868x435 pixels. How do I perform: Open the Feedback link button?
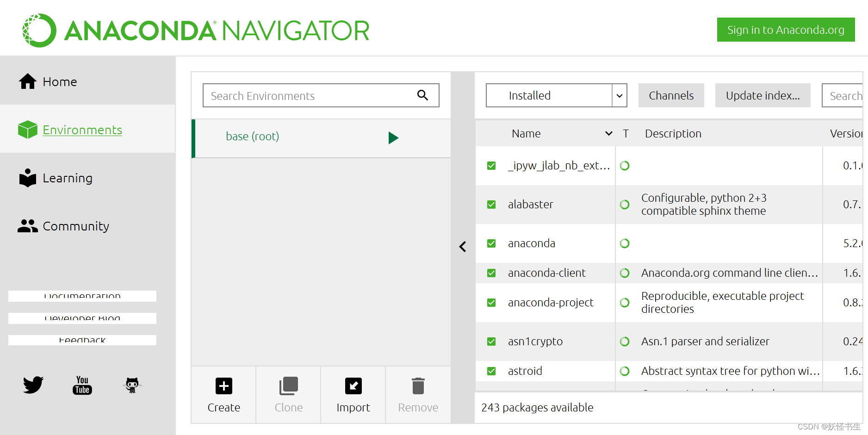point(82,340)
